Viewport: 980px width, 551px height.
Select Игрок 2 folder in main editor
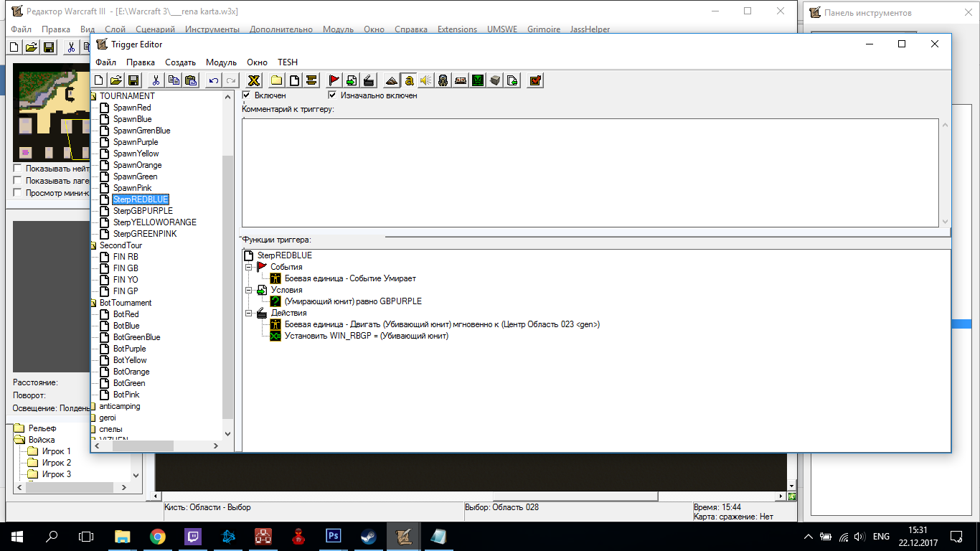pyautogui.click(x=57, y=463)
